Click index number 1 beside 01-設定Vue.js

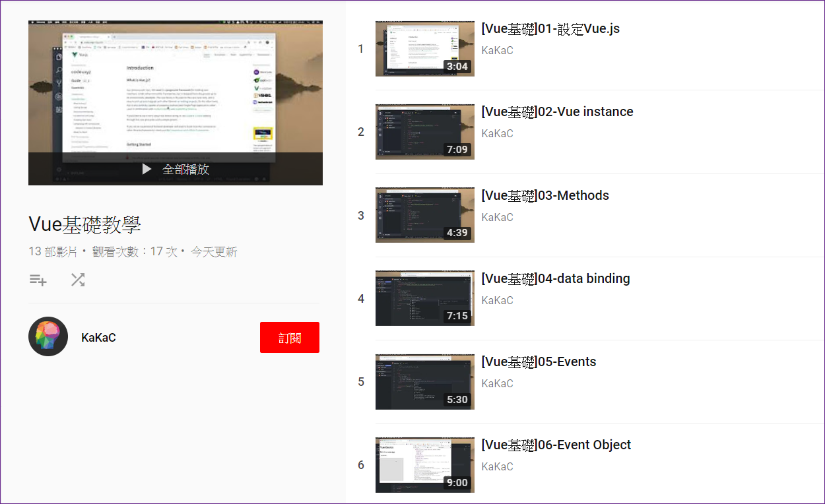coord(360,49)
